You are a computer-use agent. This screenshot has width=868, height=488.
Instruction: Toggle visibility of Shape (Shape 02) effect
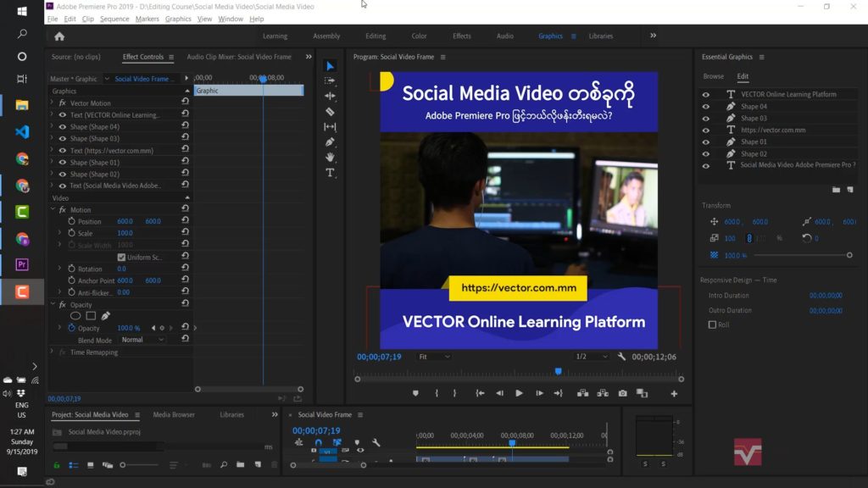[x=63, y=175]
